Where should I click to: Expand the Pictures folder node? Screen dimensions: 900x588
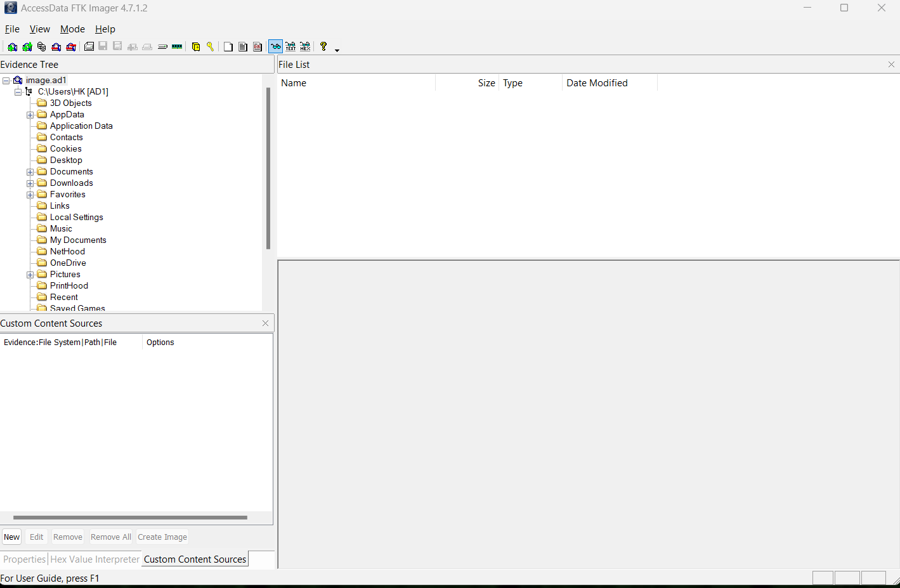coord(30,275)
